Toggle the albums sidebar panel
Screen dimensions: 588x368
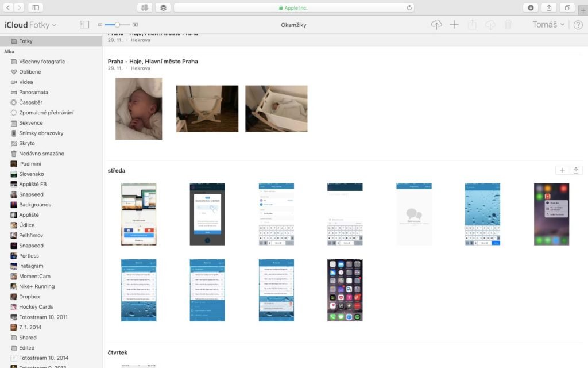point(84,25)
